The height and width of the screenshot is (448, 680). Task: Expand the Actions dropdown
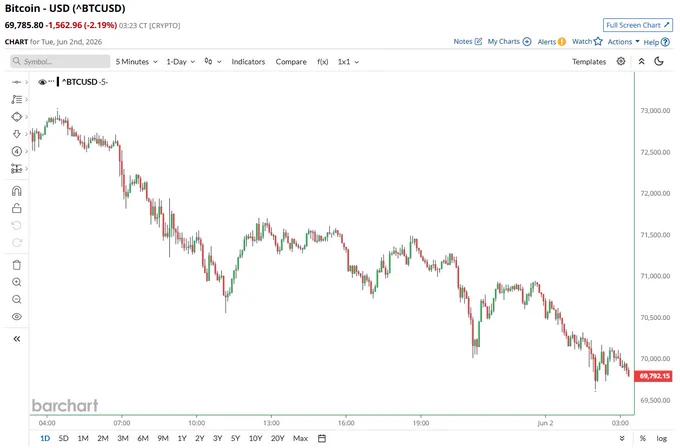(x=624, y=42)
